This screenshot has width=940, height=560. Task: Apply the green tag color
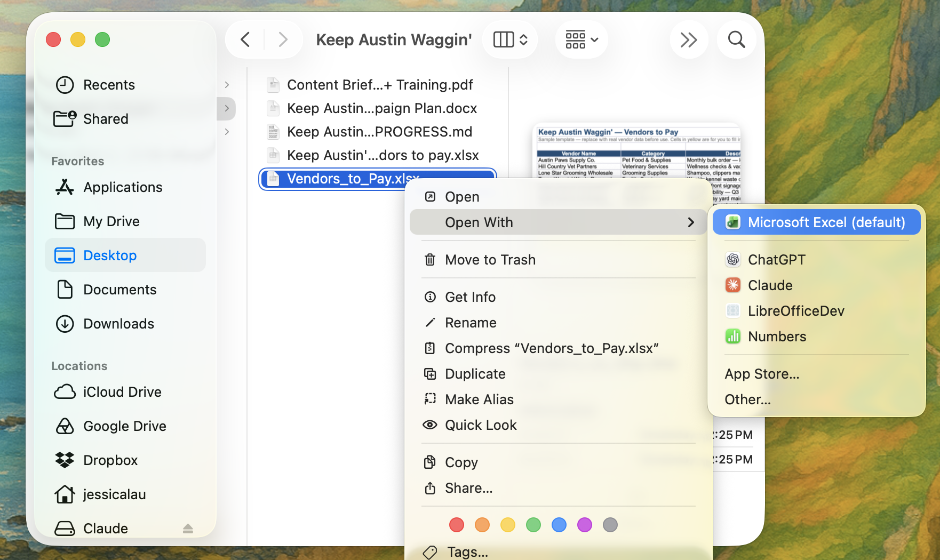point(533,525)
